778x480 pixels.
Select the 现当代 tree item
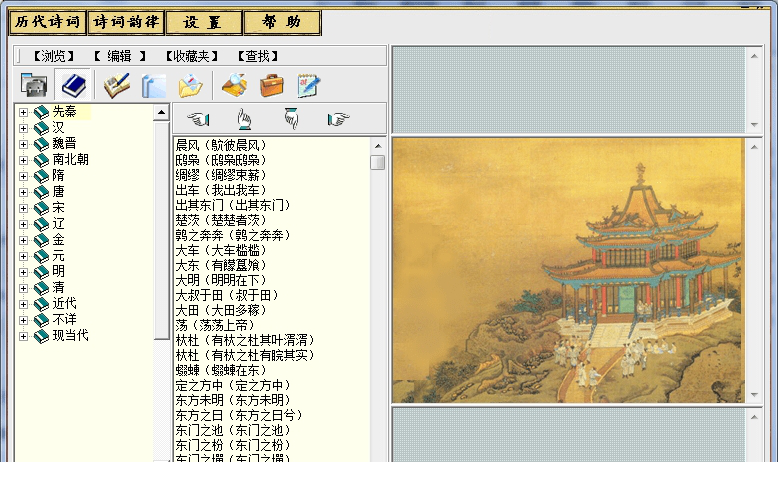pyautogui.click(x=70, y=336)
